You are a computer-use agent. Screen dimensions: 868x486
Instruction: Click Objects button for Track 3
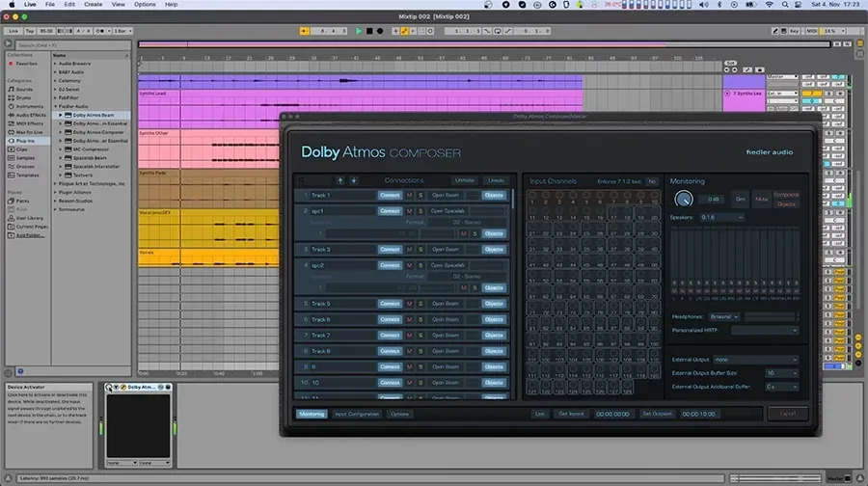click(494, 249)
